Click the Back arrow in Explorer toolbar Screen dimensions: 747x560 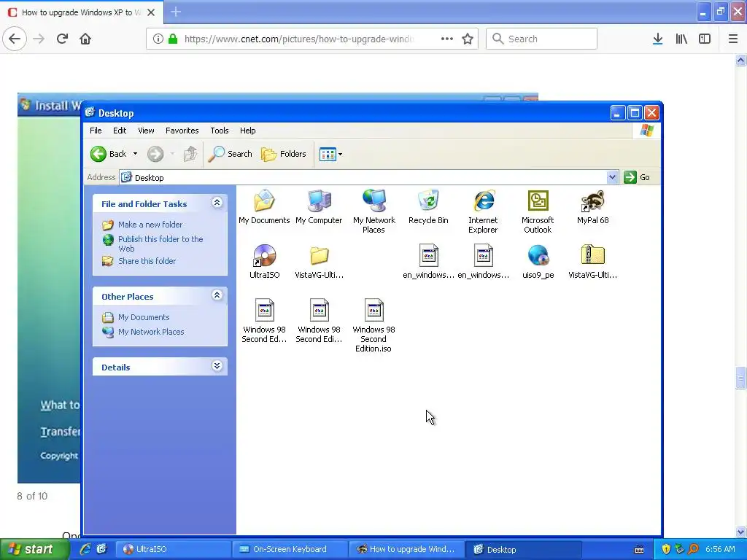(x=109, y=154)
